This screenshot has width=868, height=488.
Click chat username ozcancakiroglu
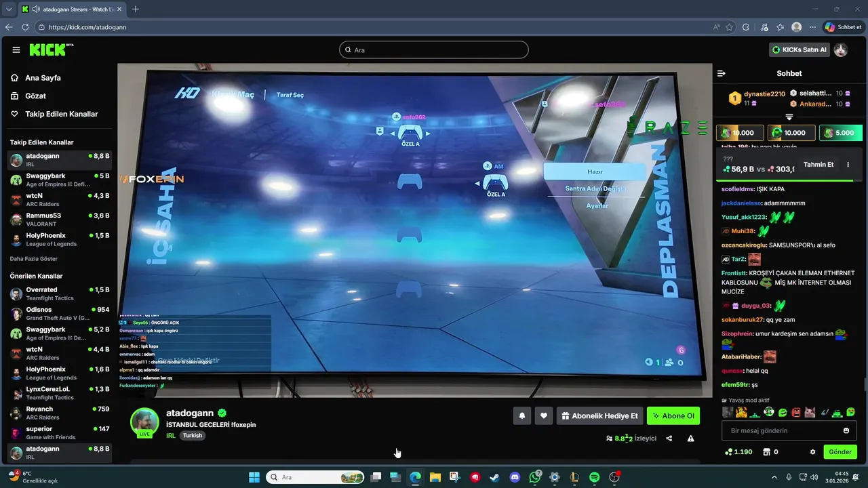744,245
